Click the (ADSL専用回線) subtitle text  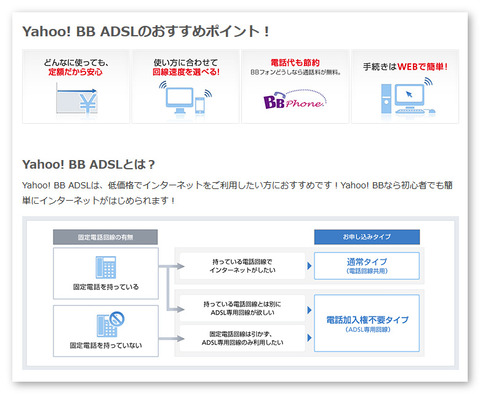367,330
